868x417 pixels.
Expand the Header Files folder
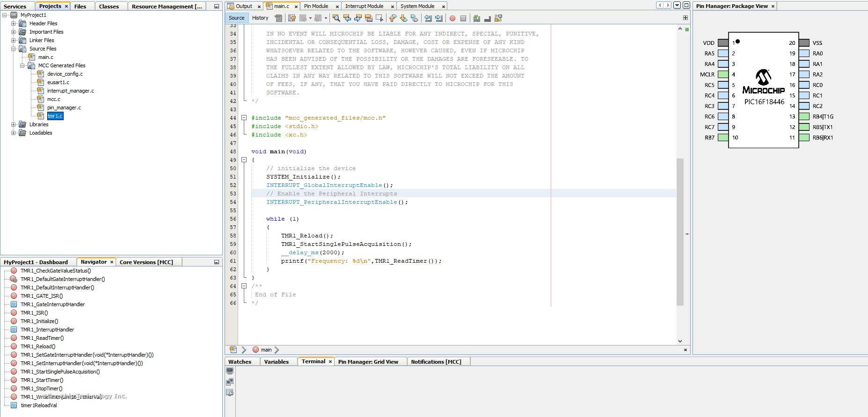coord(14,23)
